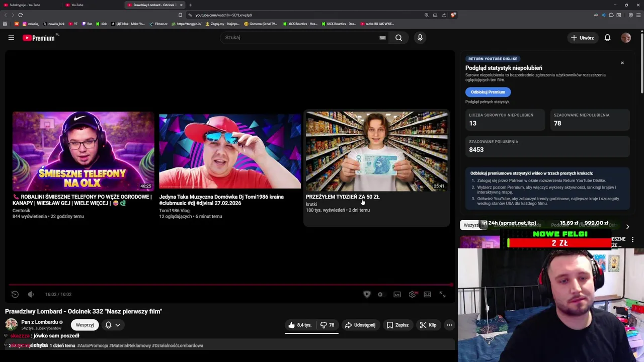
Task: Reload the page with the refresh icon
Action: (20, 15)
